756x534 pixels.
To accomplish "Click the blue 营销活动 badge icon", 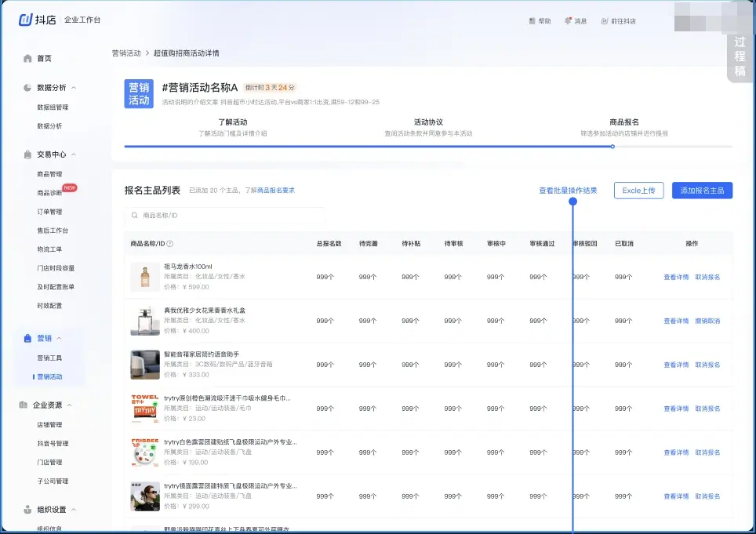I will pos(139,93).
